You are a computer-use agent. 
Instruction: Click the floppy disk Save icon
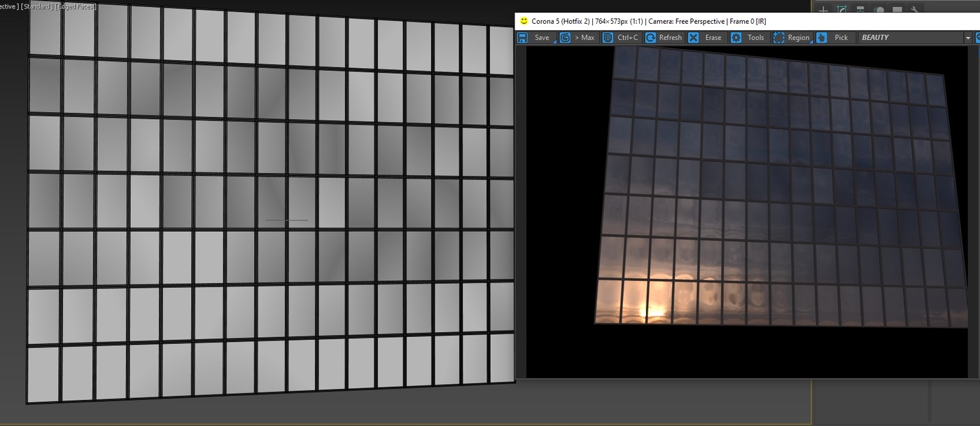coord(522,38)
